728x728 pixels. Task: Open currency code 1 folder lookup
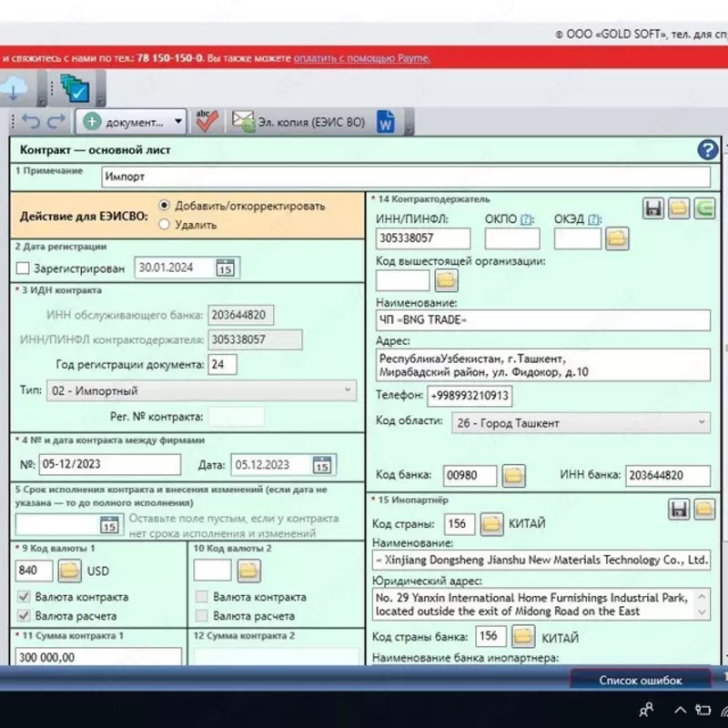coord(70,571)
